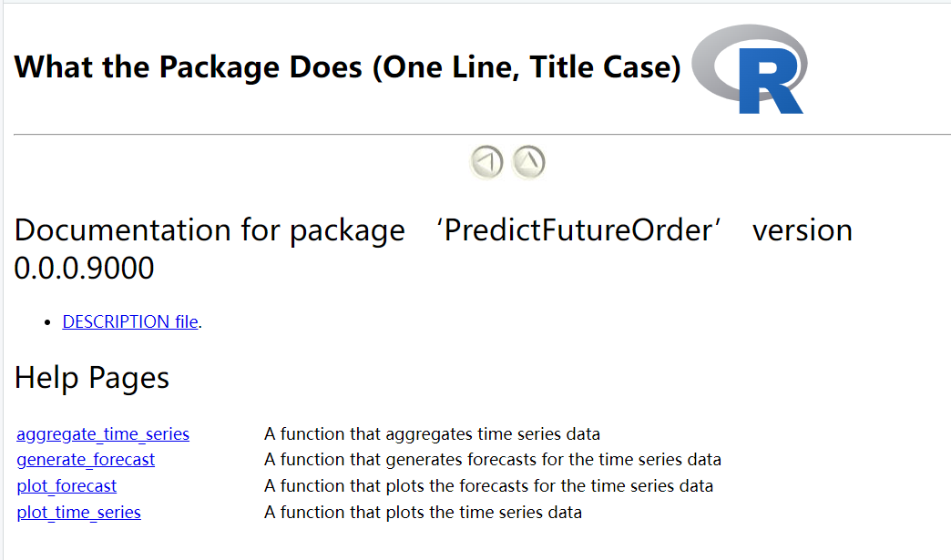951x560 pixels.
Task: Open generate_forecast help page
Action: [x=86, y=460]
